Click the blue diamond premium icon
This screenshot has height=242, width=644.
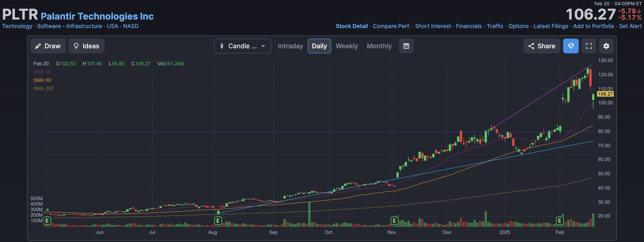[x=571, y=46]
